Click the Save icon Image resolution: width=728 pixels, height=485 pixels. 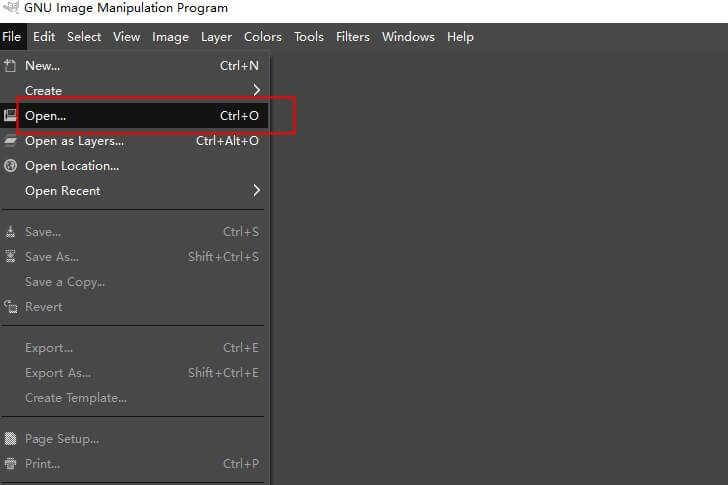pos(10,232)
